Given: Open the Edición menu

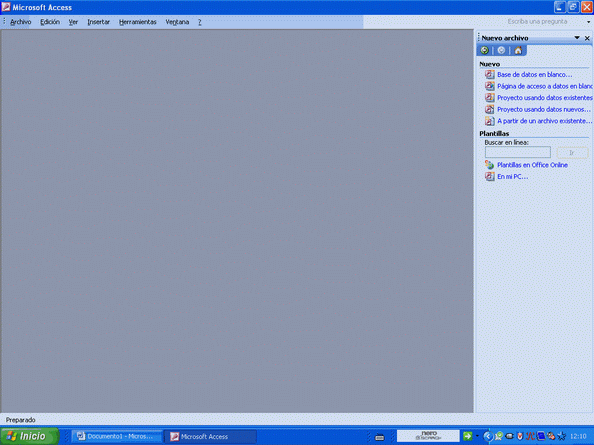Looking at the screenshot, I should coord(50,22).
